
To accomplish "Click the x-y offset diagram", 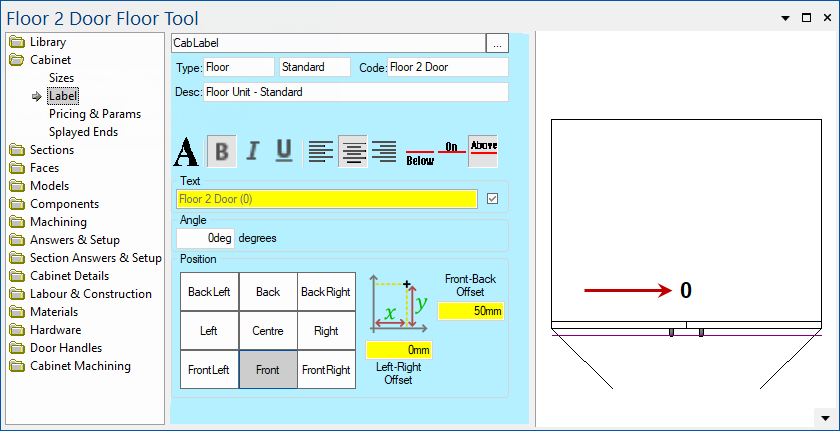I will click(x=399, y=303).
